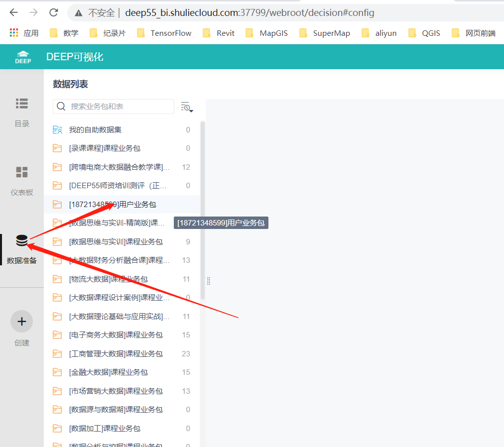The width and height of the screenshot is (504, 447).
Task: Switch to the 仪表板 section in sidebar
Action: (x=21, y=179)
